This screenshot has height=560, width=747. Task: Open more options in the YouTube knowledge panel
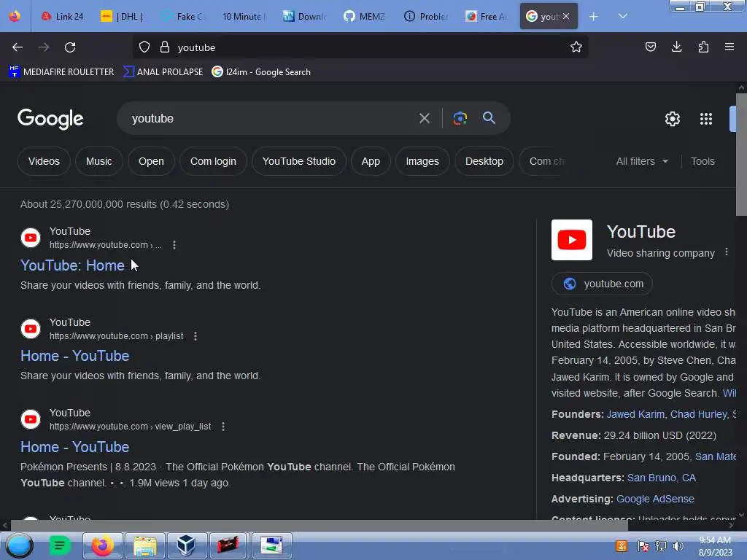point(726,252)
